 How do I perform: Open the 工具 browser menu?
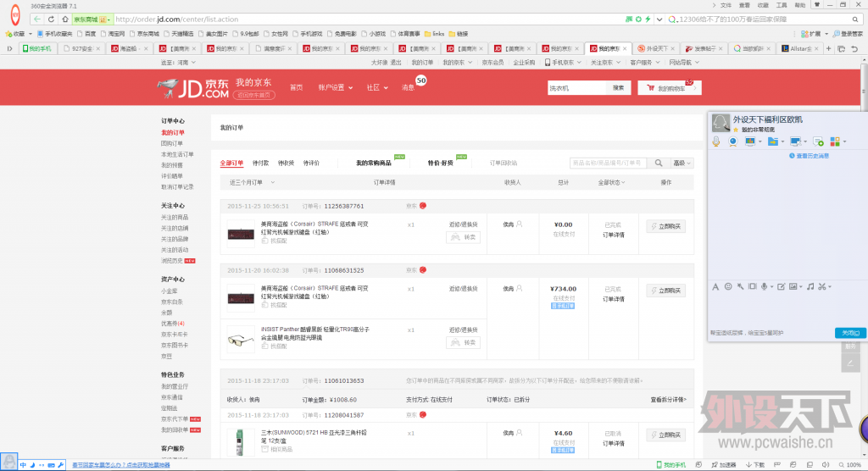pyautogui.click(x=781, y=5)
